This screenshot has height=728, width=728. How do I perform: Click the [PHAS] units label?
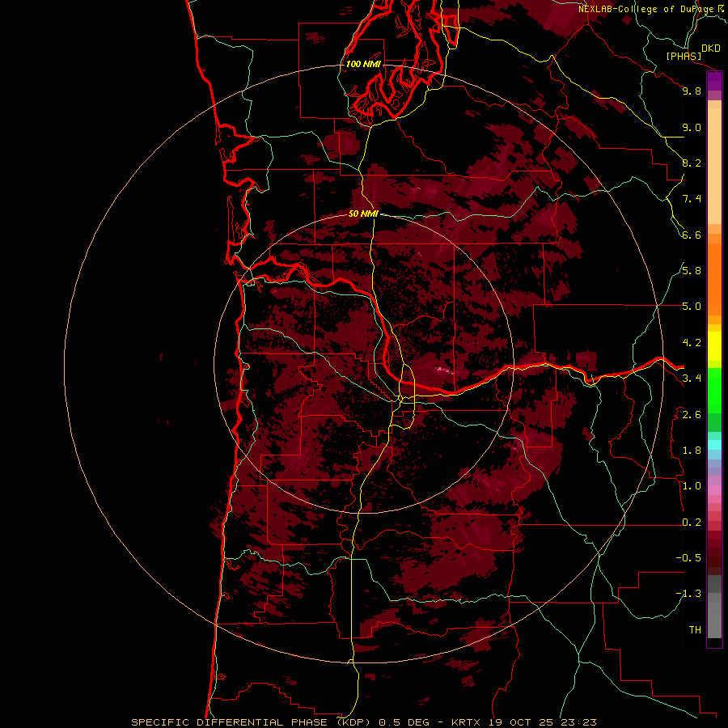click(x=684, y=57)
